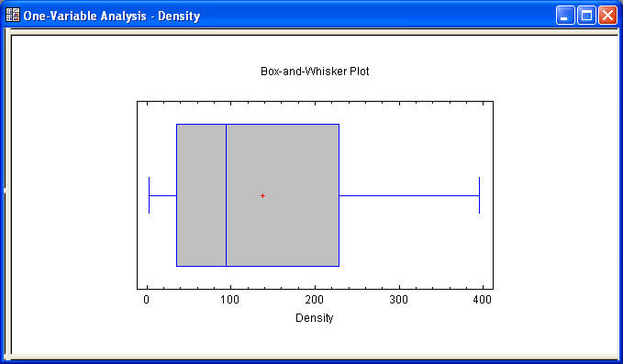Click the One-Variable Analysis window icon
623x364 pixels.
tap(13, 15)
